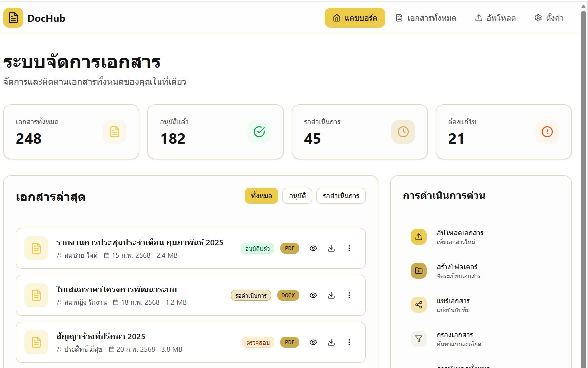Viewport: 588px width, 368px height.
Task: Click the อัปโหลดเอกสาร quick action icon
Action: click(x=419, y=237)
